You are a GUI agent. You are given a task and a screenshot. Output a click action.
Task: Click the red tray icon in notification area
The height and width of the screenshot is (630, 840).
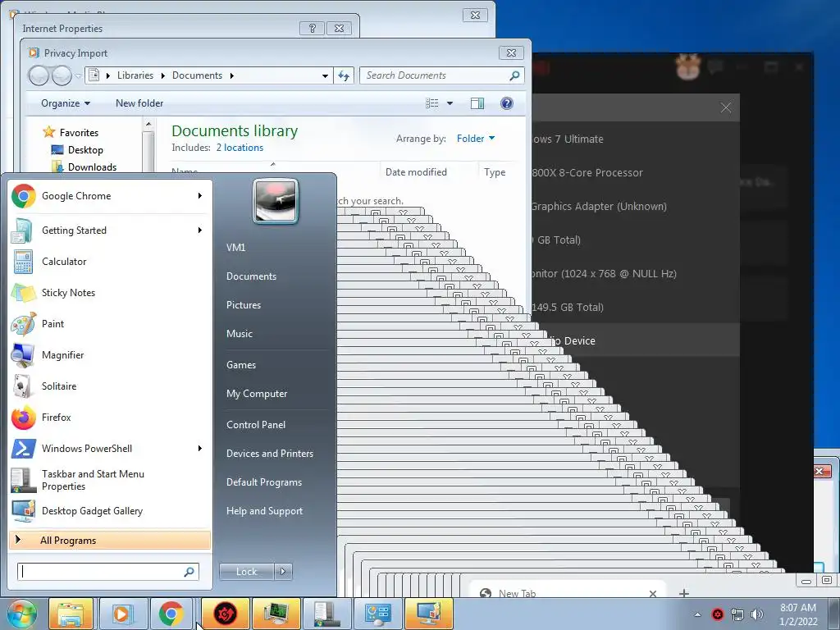click(x=718, y=614)
